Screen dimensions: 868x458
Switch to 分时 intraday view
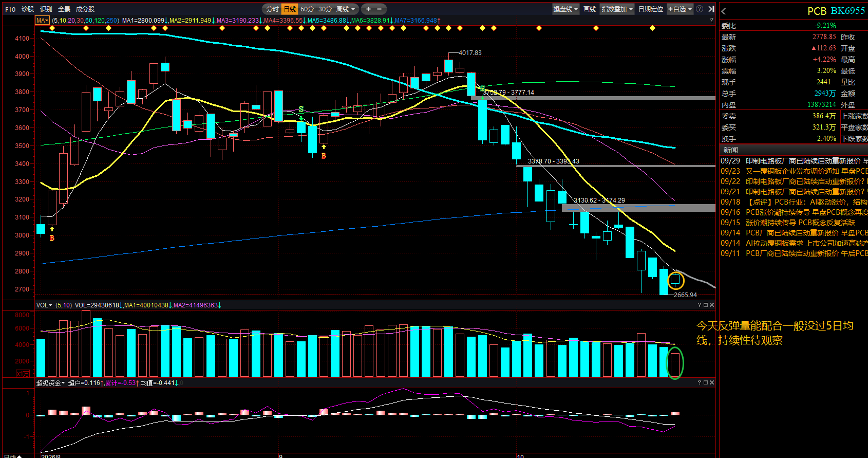273,9
